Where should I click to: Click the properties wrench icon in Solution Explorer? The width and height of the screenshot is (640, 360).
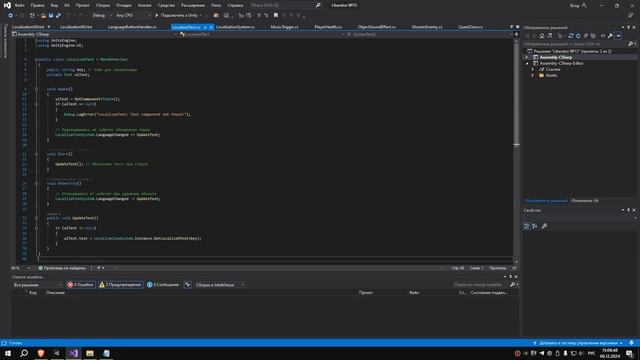pyautogui.click(x=610, y=36)
